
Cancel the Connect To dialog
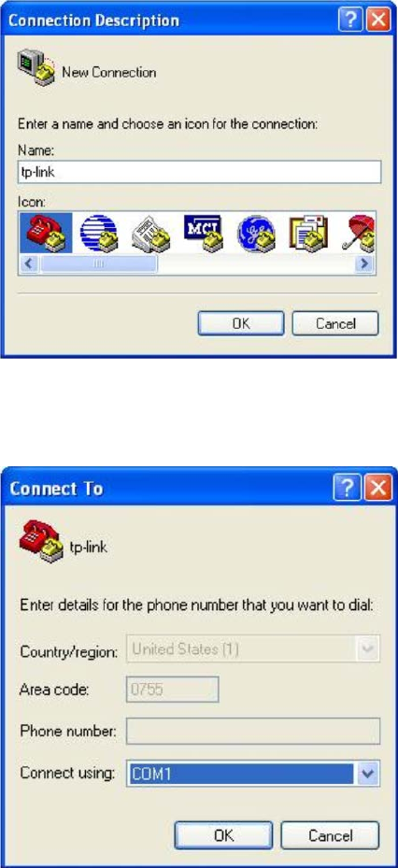point(330,834)
